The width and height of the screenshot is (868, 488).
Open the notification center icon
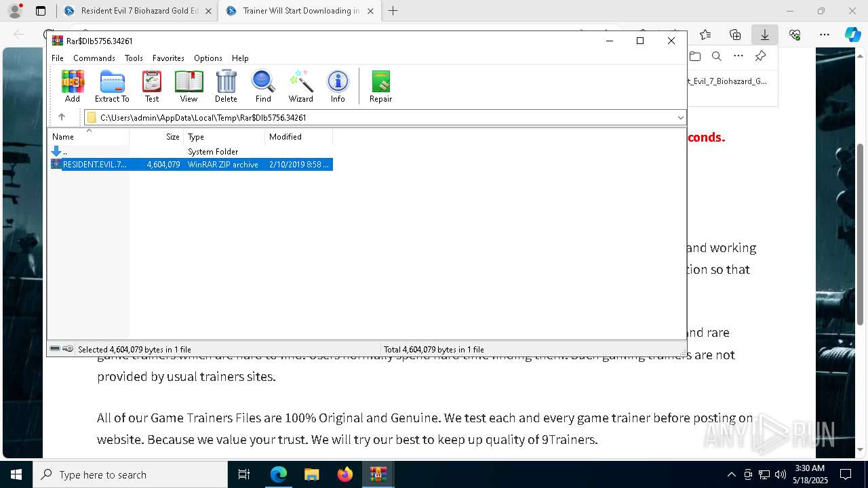pos(846,474)
